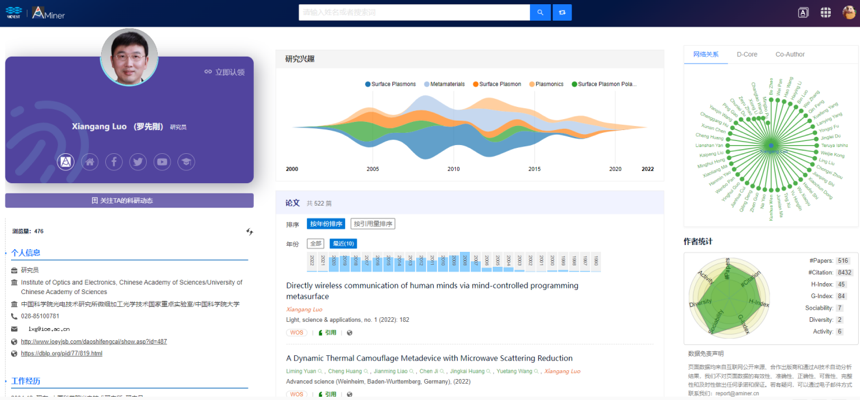This screenshot has height=400, width=860.
Task: Click the 关注TA的科研动态 follow button
Action: click(x=129, y=201)
